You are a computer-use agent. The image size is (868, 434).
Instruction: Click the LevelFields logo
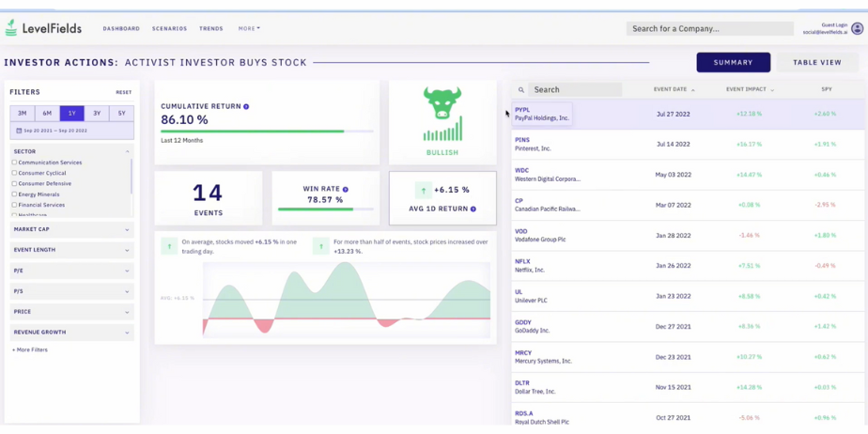[43, 28]
